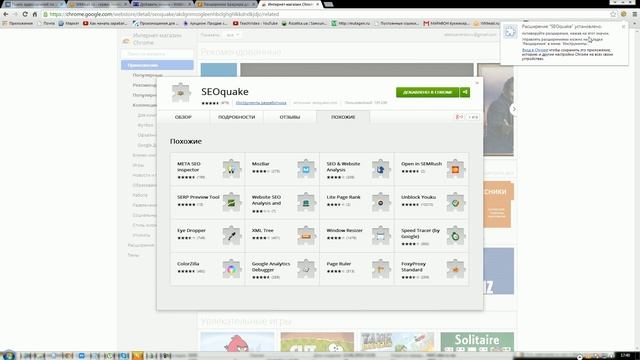Click the Window Resizer extension icon
The image size is (640, 360).
click(x=381, y=236)
